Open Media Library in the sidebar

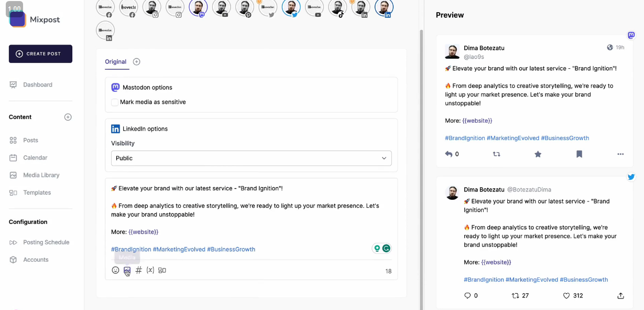click(41, 175)
